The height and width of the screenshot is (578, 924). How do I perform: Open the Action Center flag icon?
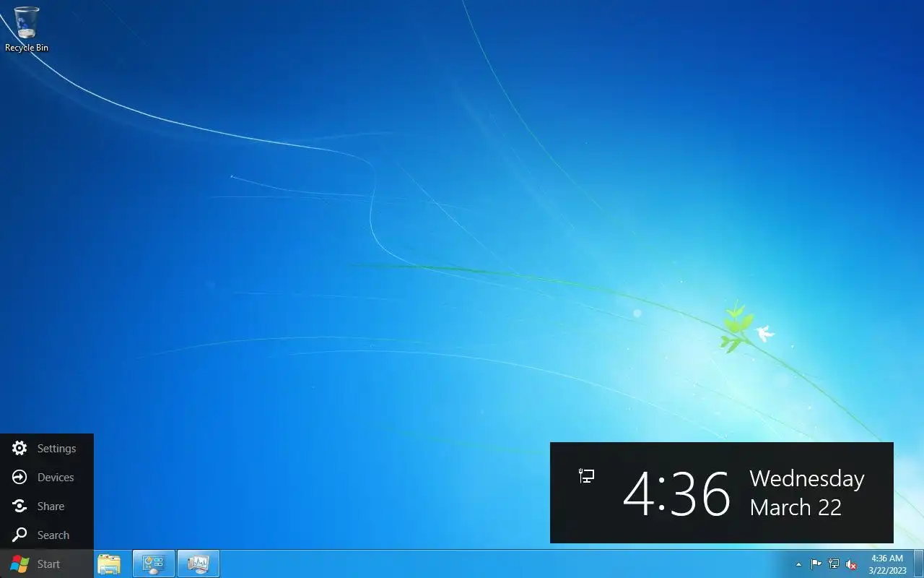pos(816,564)
